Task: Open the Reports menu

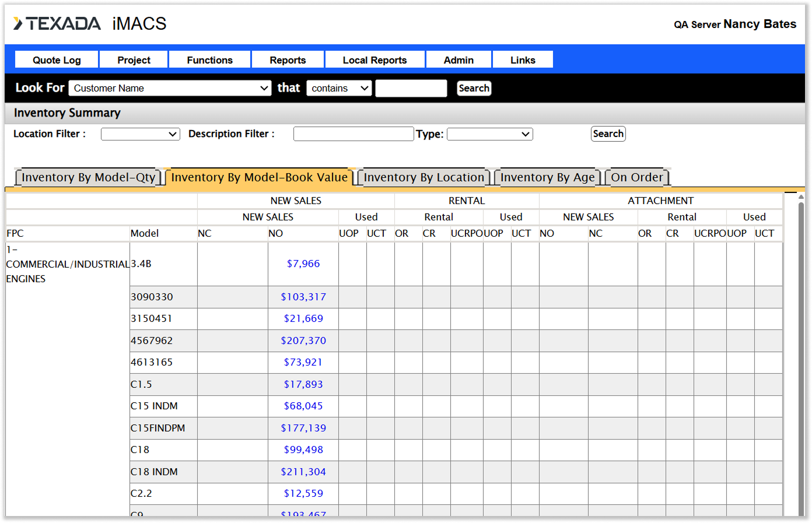Action: click(288, 60)
